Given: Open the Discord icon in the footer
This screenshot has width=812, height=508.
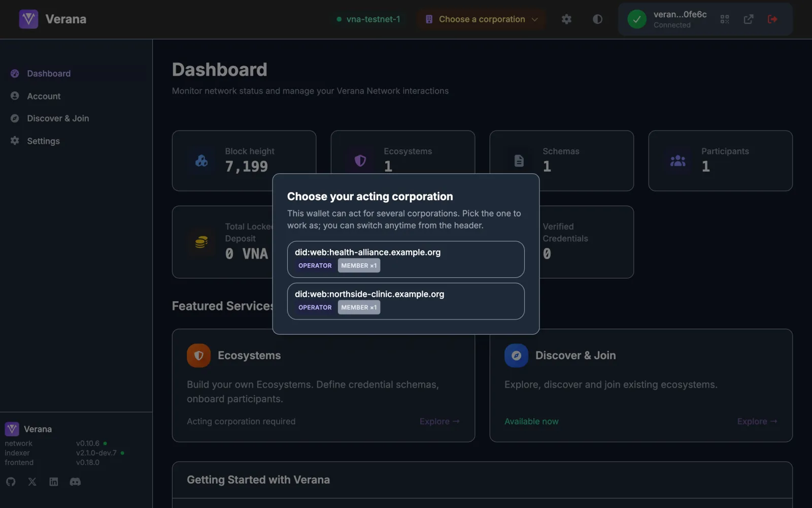Looking at the screenshot, I should (x=75, y=482).
